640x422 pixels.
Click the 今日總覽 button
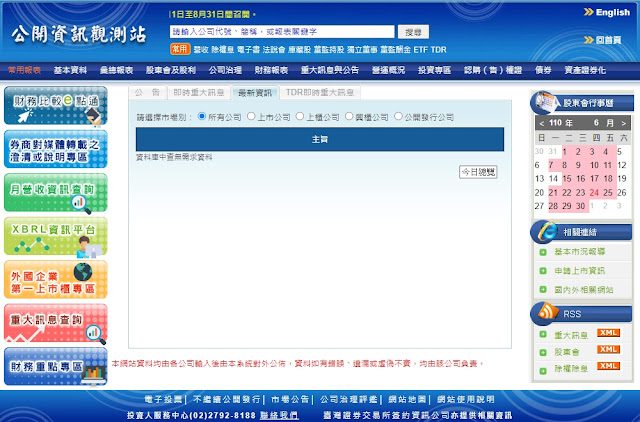(478, 172)
